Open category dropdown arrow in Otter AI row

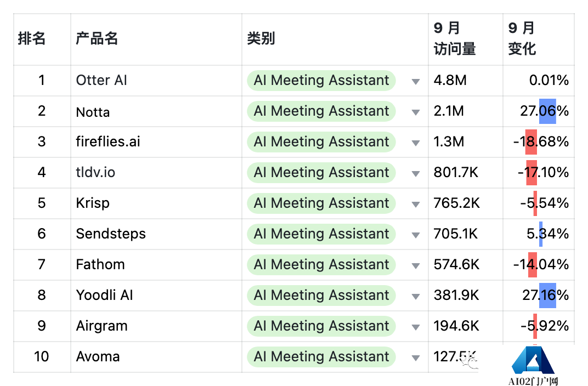coord(415,81)
